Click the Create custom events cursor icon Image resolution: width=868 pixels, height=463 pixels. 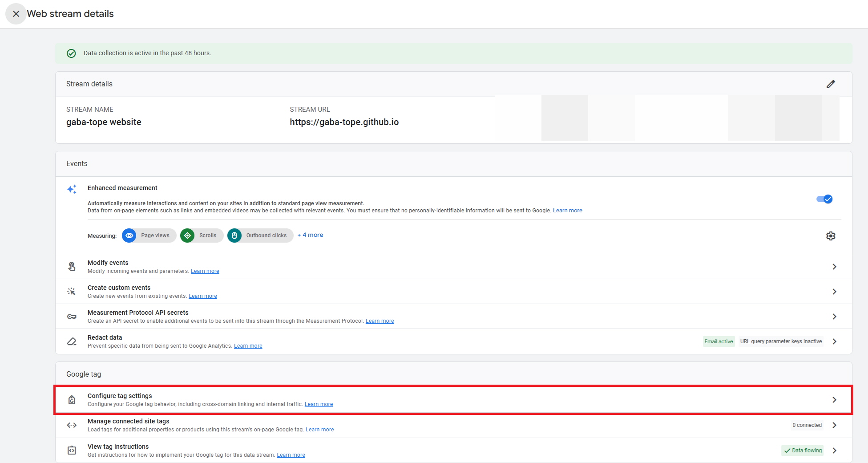[x=71, y=292]
